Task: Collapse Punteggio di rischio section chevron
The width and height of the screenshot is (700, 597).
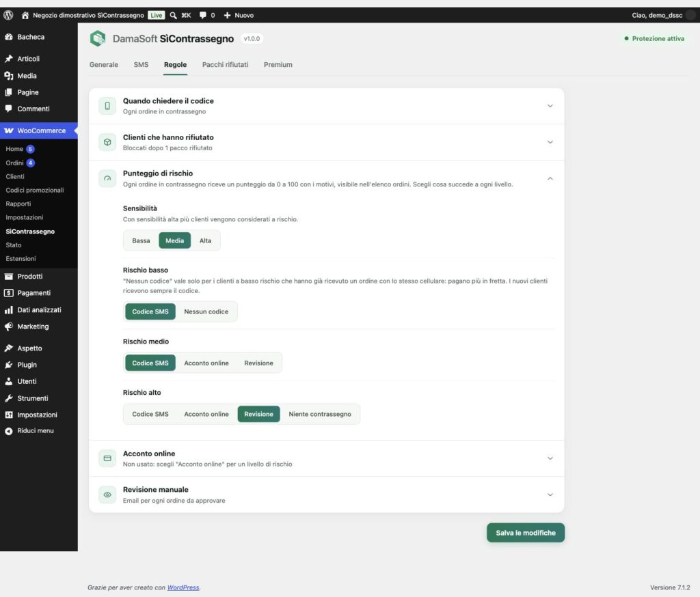Action: pyautogui.click(x=550, y=178)
